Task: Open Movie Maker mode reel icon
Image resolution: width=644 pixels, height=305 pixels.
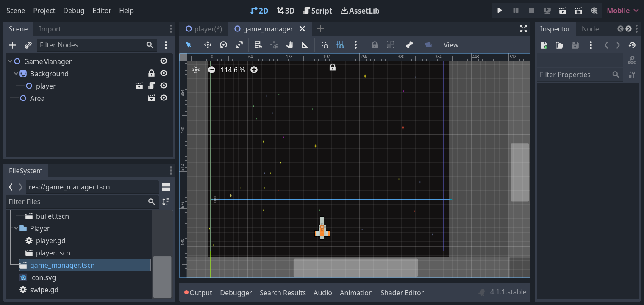Action: [594, 11]
